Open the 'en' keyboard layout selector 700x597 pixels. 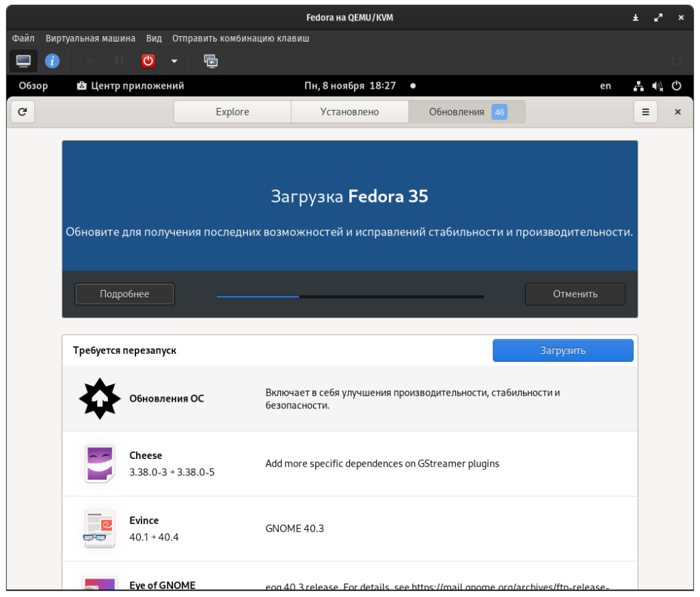(x=606, y=86)
